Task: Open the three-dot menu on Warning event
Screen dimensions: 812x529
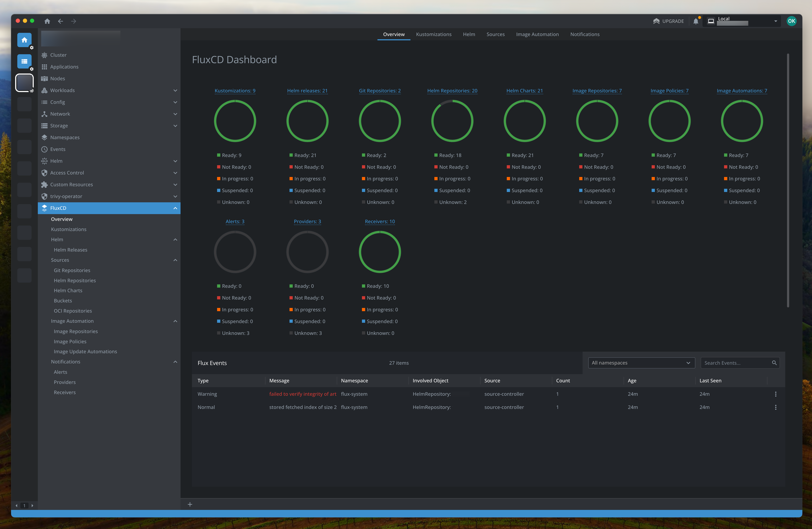Action: click(775, 394)
